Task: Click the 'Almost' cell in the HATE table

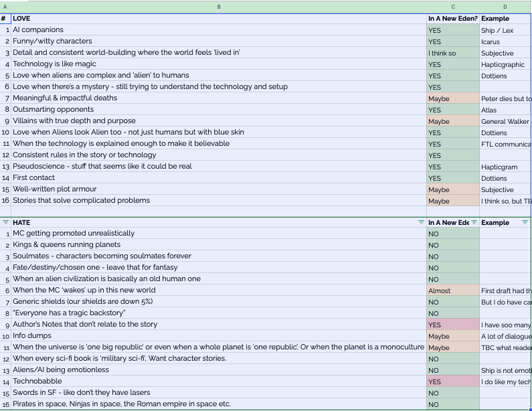Action: (x=453, y=291)
